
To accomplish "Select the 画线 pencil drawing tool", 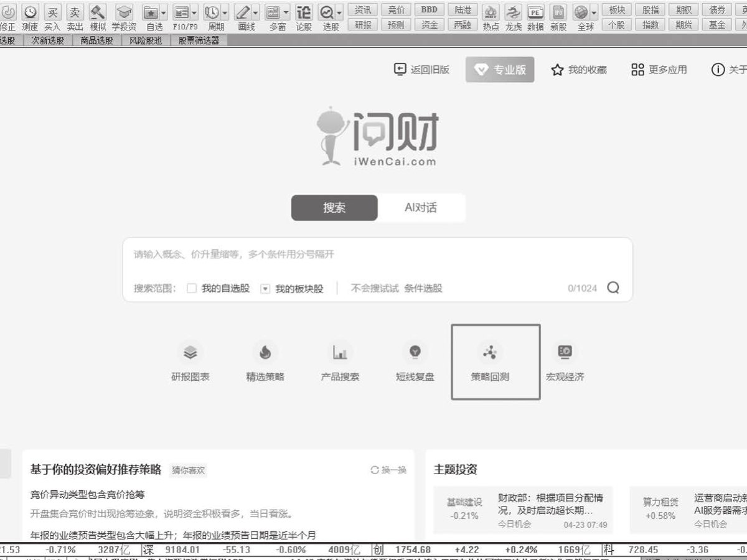I will pos(242,12).
